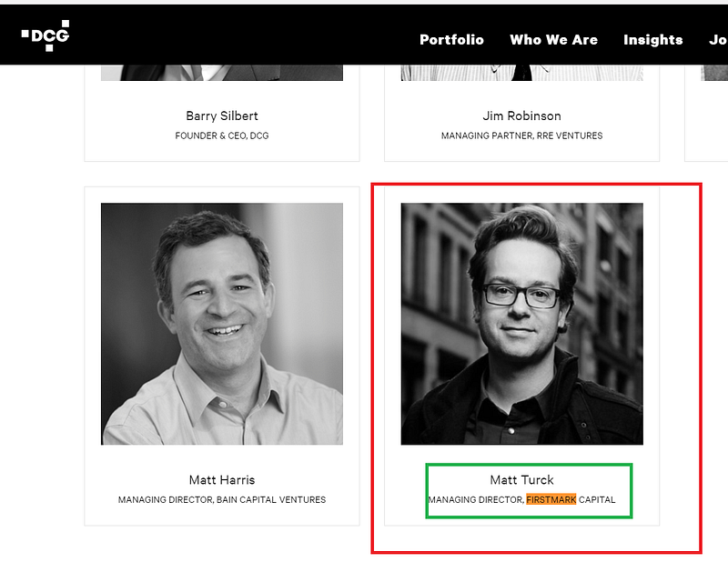Screen dimensions: 728x562
Task: Click the highlighted FIRSTMARK word
Action: coord(551,500)
